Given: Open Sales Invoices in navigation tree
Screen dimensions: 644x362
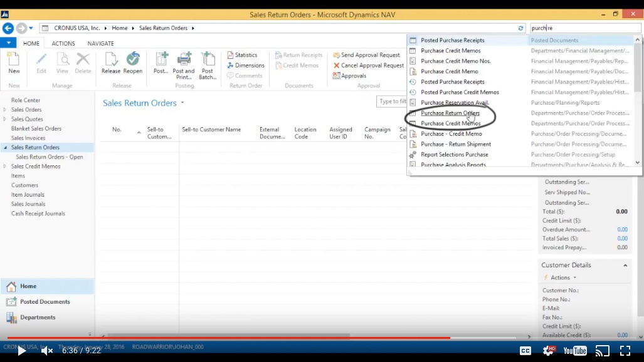Looking at the screenshot, I should (28, 138).
